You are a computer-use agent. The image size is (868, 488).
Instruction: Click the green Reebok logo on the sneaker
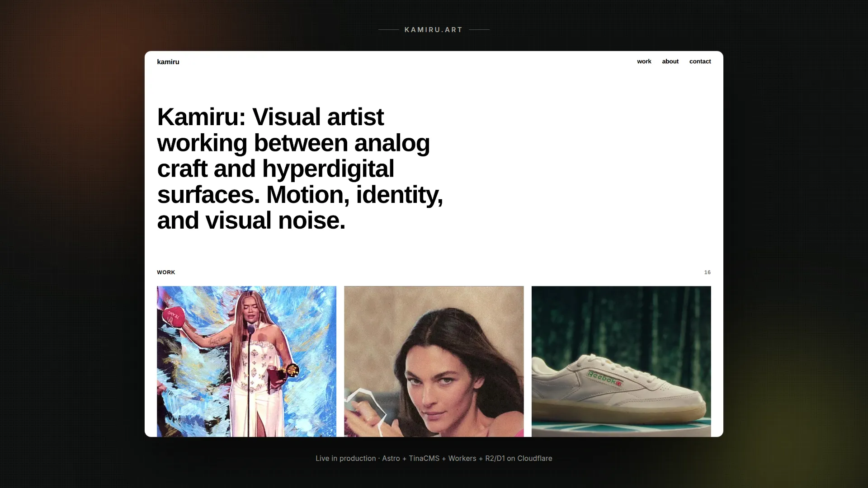click(x=604, y=379)
